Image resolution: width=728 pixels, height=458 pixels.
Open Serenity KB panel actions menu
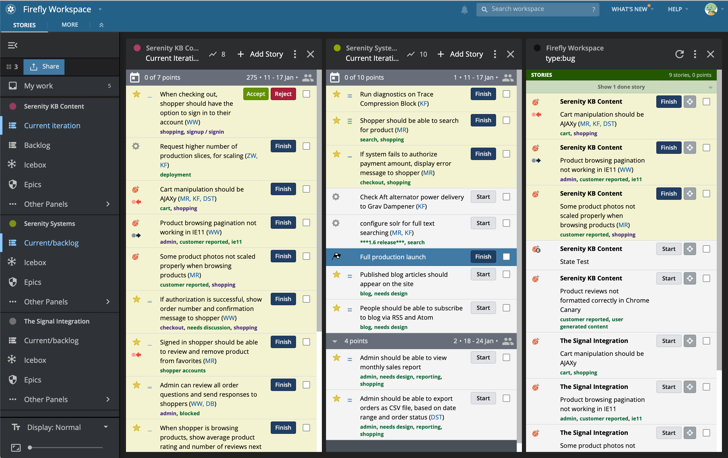point(294,54)
